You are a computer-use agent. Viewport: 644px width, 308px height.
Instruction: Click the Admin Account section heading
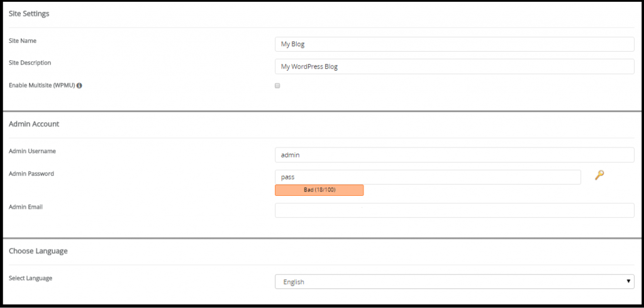tap(34, 124)
